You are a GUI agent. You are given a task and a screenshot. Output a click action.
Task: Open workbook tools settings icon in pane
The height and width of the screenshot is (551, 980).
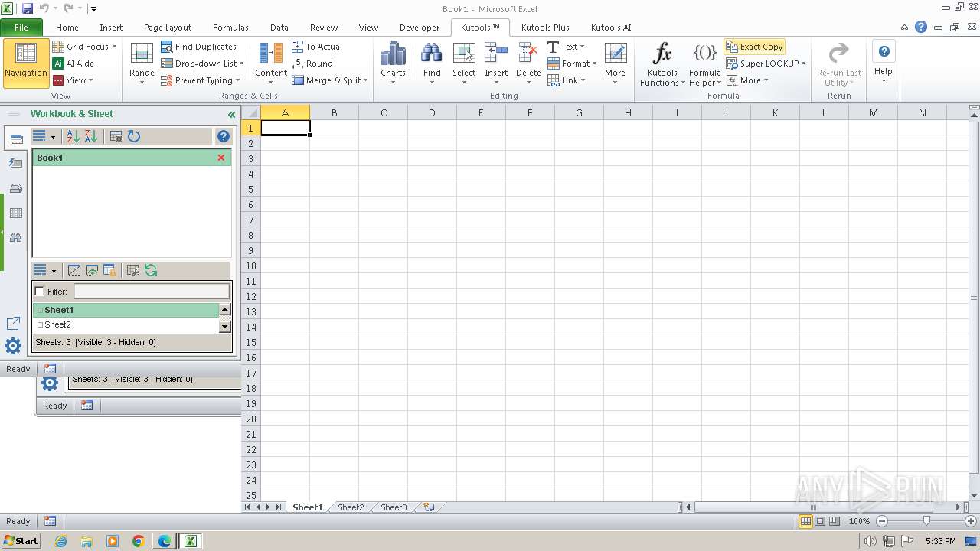(116, 136)
